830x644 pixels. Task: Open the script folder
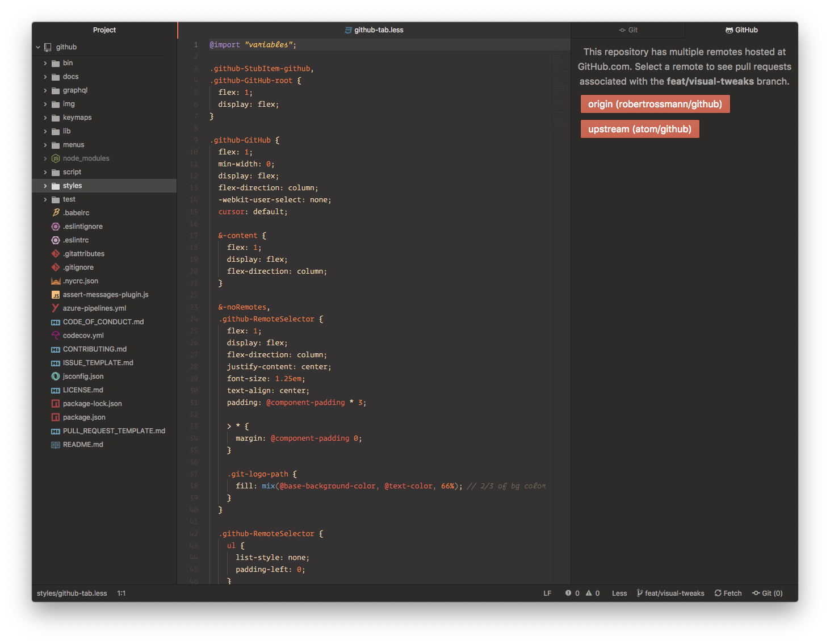[104, 172]
